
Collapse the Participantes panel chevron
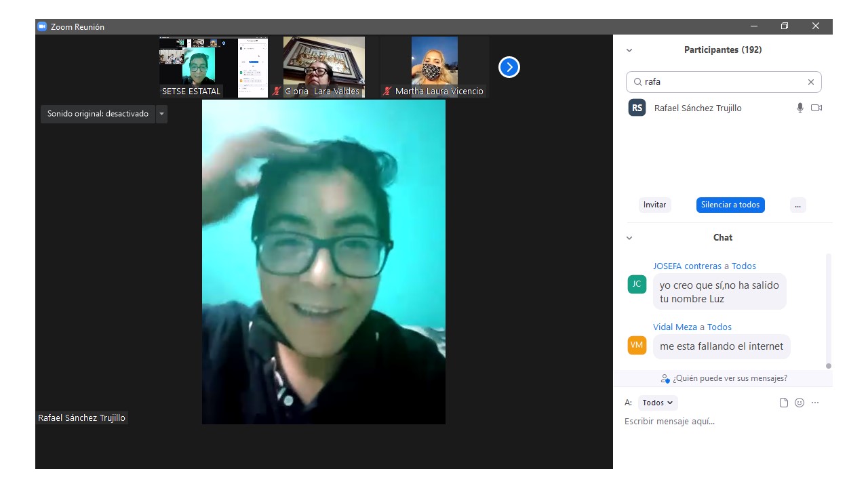click(x=629, y=50)
